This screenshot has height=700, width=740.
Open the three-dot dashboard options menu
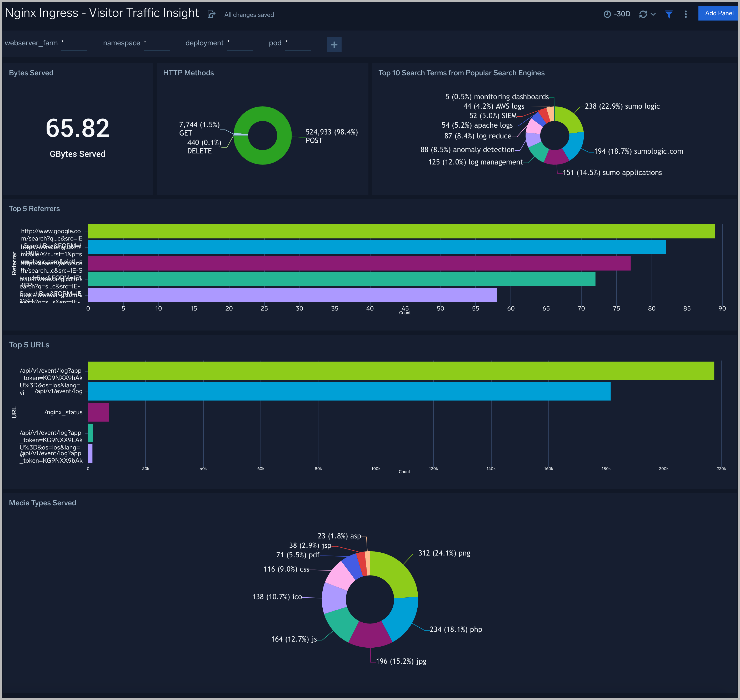pyautogui.click(x=686, y=14)
